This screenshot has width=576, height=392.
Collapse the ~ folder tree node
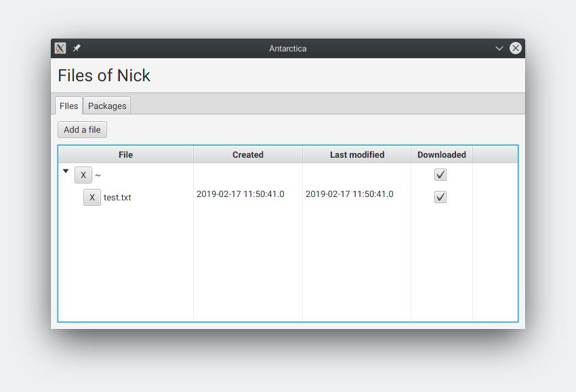[x=66, y=171]
